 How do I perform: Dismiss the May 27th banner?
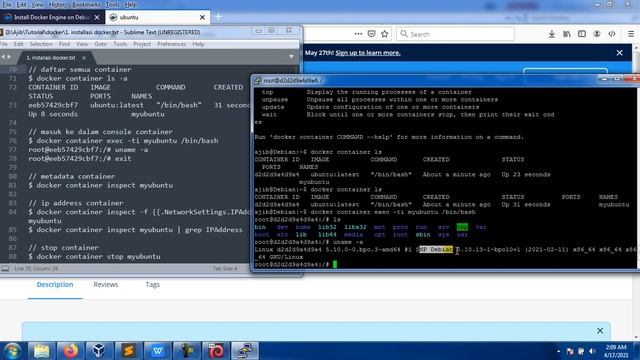(x=620, y=53)
